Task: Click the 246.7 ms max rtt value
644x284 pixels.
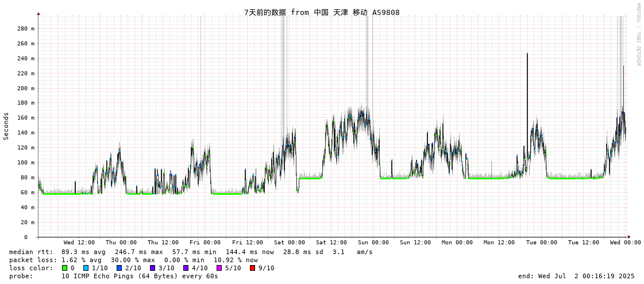Action: coord(139,252)
